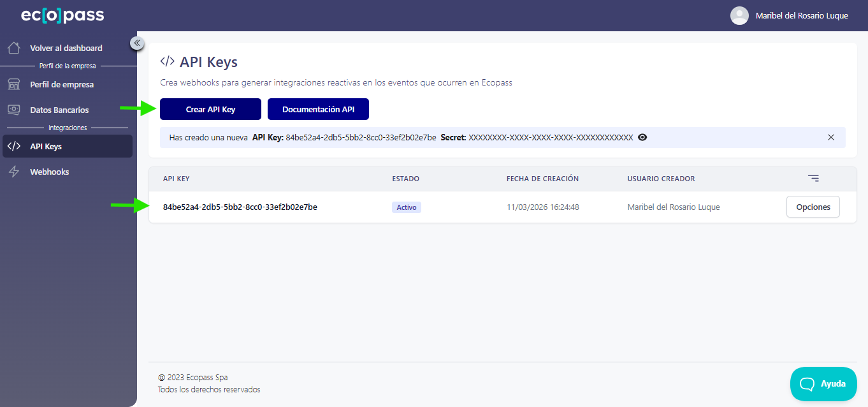Click the Perfil de empresa building icon

click(x=14, y=84)
